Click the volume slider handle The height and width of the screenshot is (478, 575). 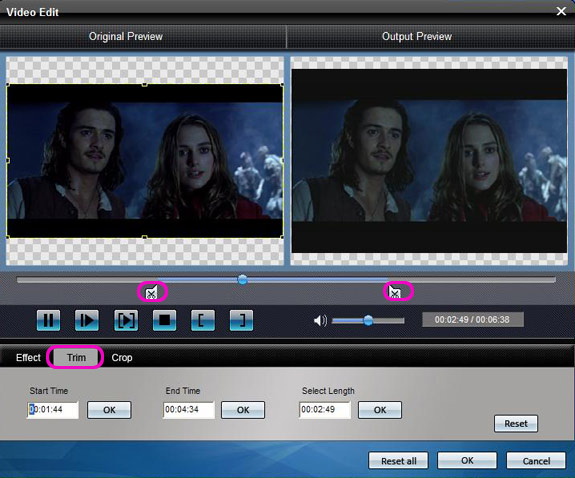(x=368, y=321)
